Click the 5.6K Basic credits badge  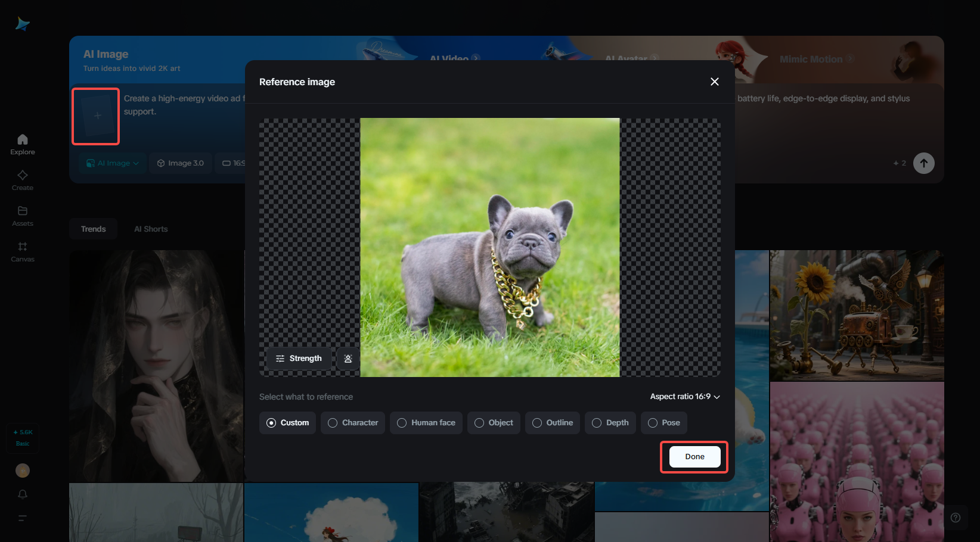click(x=23, y=437)
